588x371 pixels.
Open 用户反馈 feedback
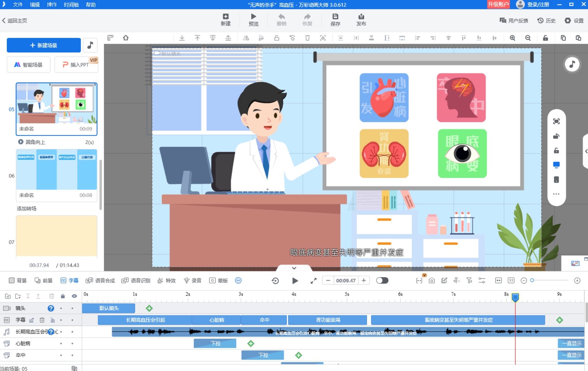(x=514, y=20)
